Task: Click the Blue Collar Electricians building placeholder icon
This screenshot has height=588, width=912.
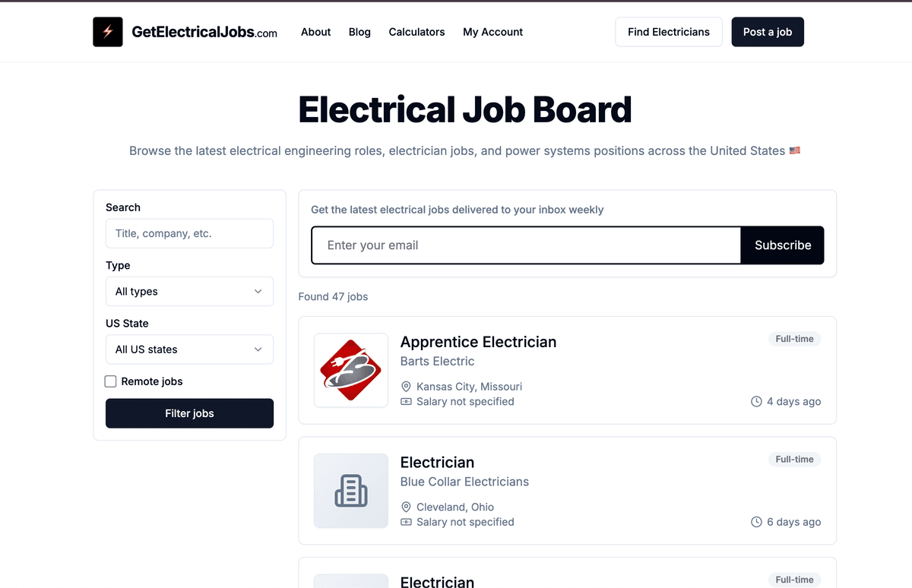Action: 351,491
